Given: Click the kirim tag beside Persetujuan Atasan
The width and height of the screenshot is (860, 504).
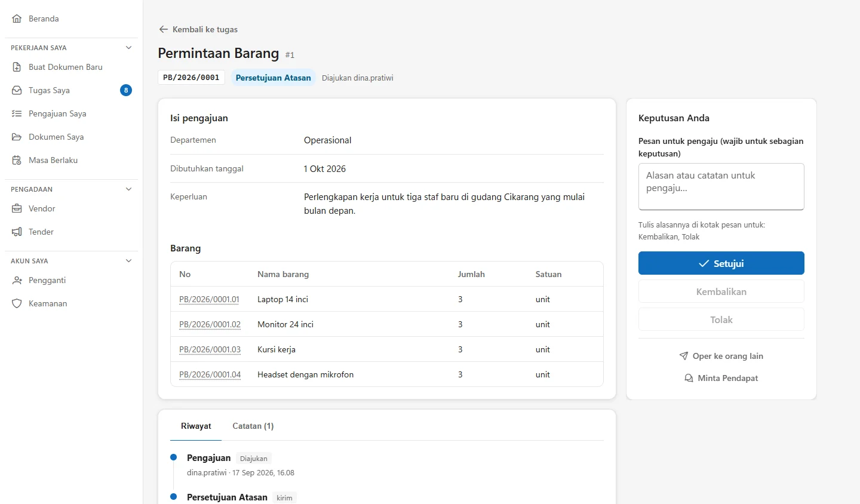Looking at the screenshot, I should click(284, 498).
